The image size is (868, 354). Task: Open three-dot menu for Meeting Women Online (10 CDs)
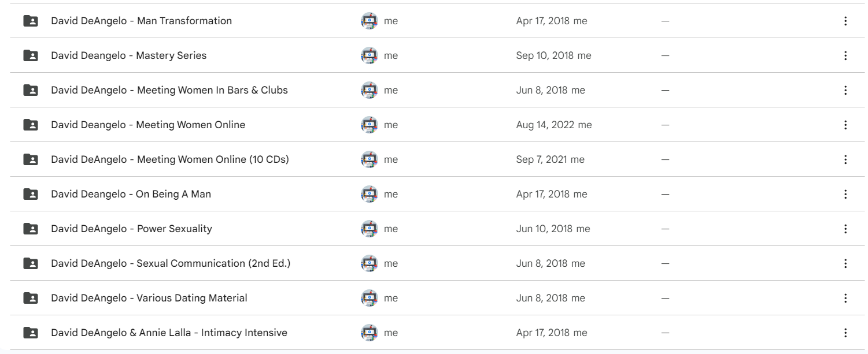point(845,159)
